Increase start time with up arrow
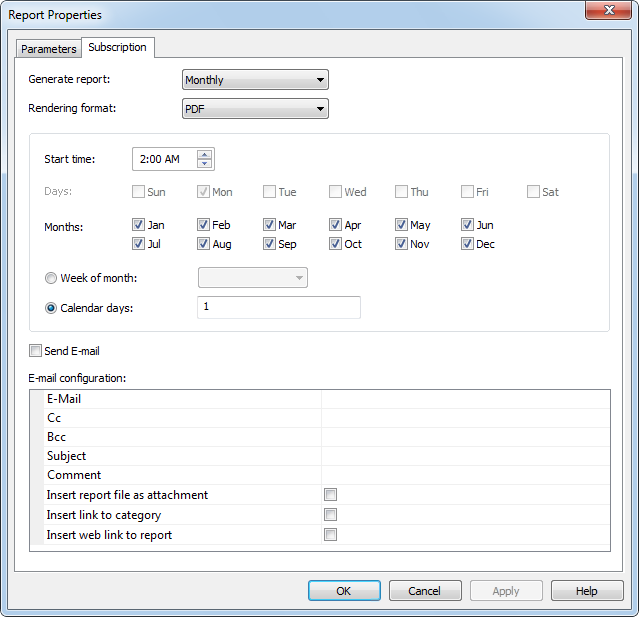This screenshot has height=617, width=639. (x=204, y=154)
